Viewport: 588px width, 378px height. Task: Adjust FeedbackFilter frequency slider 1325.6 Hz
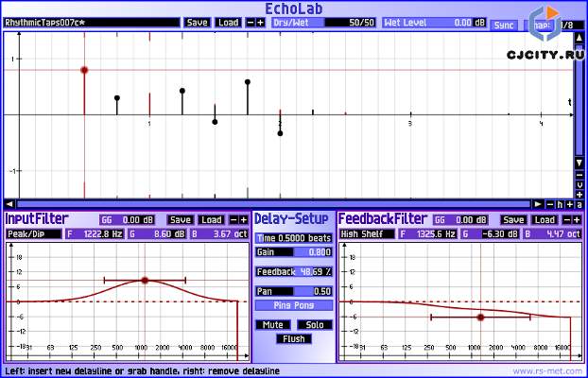(427, 234)
